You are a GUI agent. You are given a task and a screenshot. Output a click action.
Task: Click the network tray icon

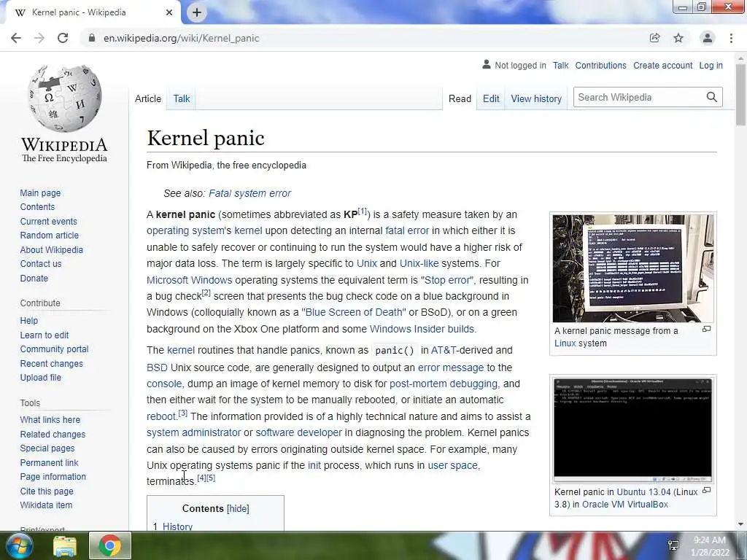pyautogui.click(x=673, y=545)
